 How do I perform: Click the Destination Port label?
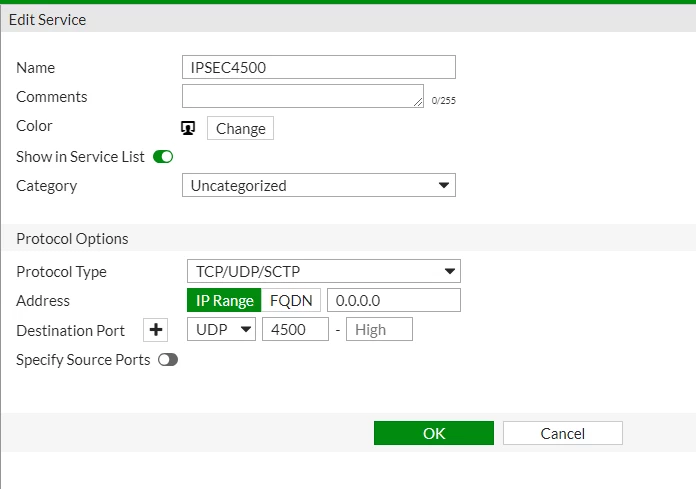pos(71,331)
